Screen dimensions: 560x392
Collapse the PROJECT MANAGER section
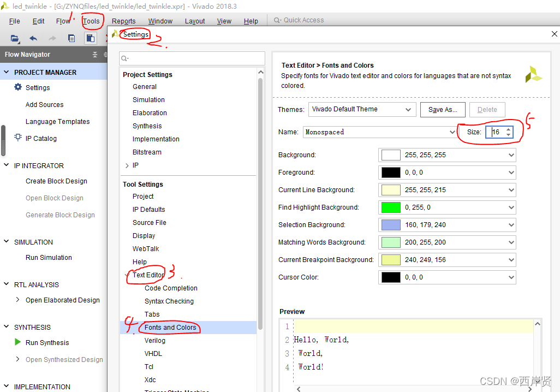coord(6,72)
